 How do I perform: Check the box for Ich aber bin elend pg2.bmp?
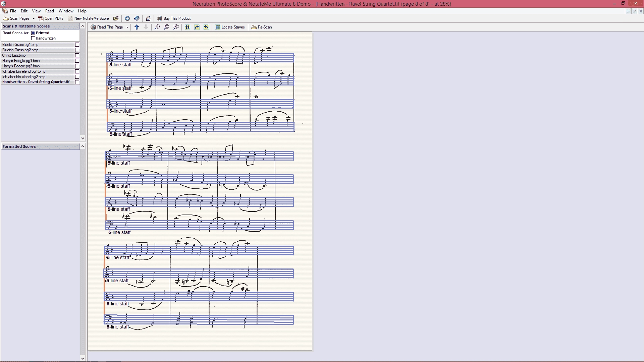point(77,77)
